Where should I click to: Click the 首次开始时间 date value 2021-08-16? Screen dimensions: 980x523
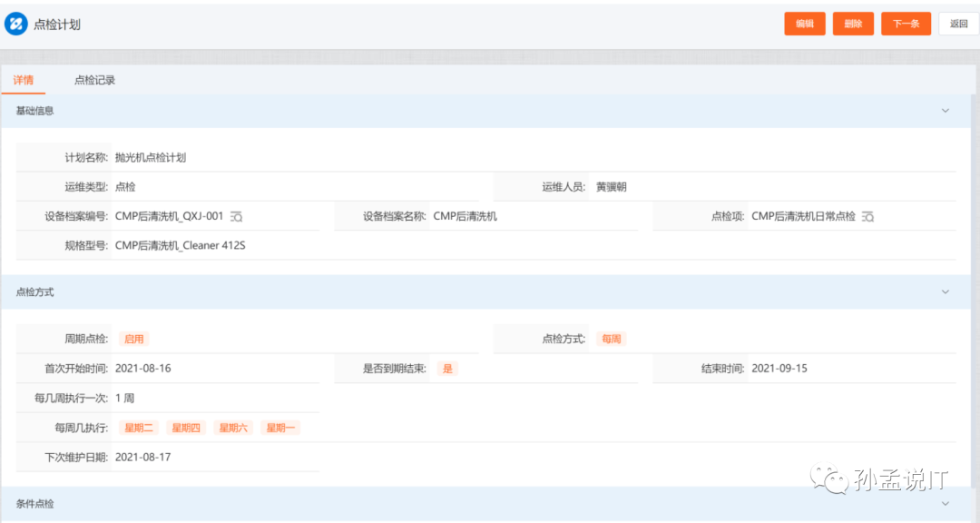(143, 368)
